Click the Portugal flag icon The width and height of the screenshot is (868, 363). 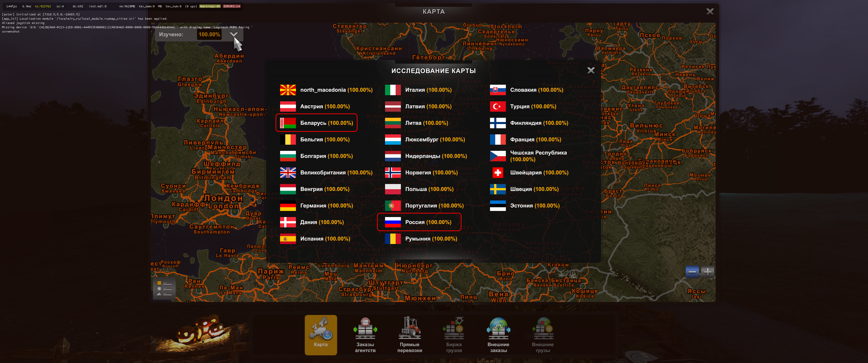tap(393, 205)
